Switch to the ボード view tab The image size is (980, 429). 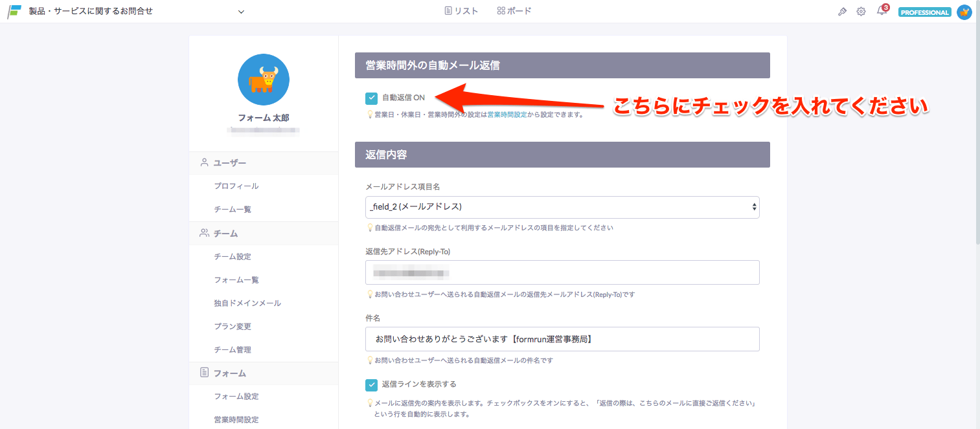[x=514, y=10]
